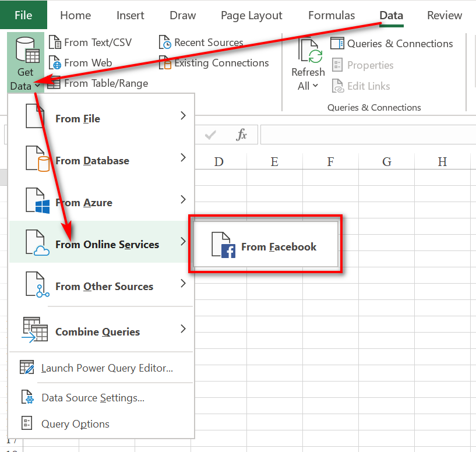The height and width of the screenshot is (452, 476).
Task: Click the Data Source Settings icon
Action: coord(26,397)
